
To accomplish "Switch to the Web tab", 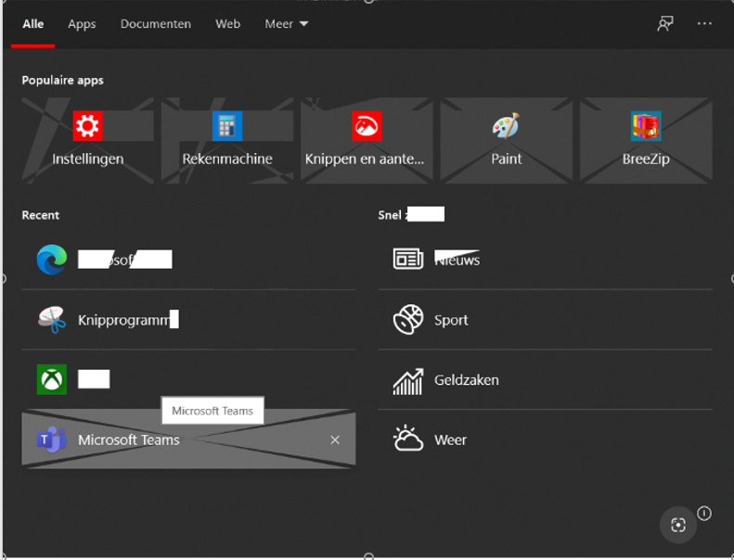I will coord(227,24).
